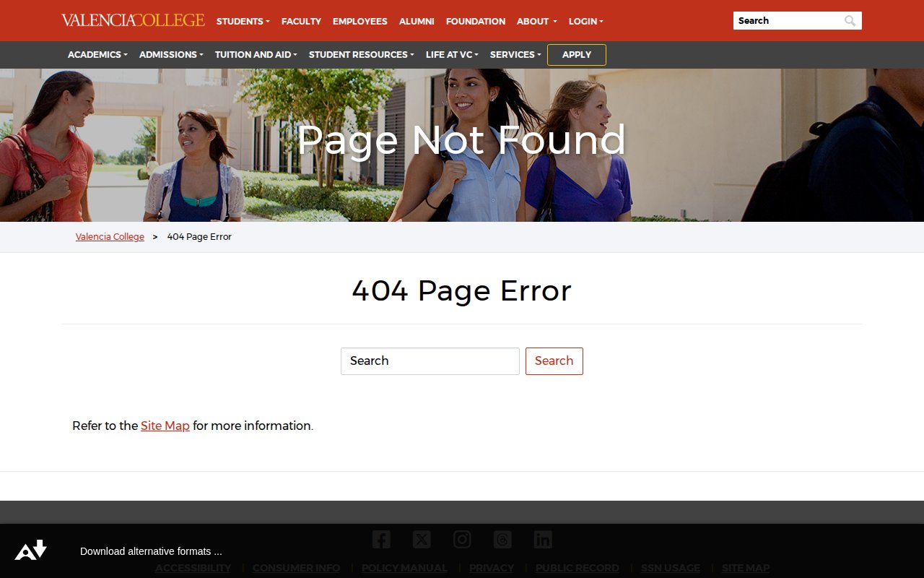Open the Academics dropdown menu
Viewport: 924px width, 578px height.
(97, 55)
